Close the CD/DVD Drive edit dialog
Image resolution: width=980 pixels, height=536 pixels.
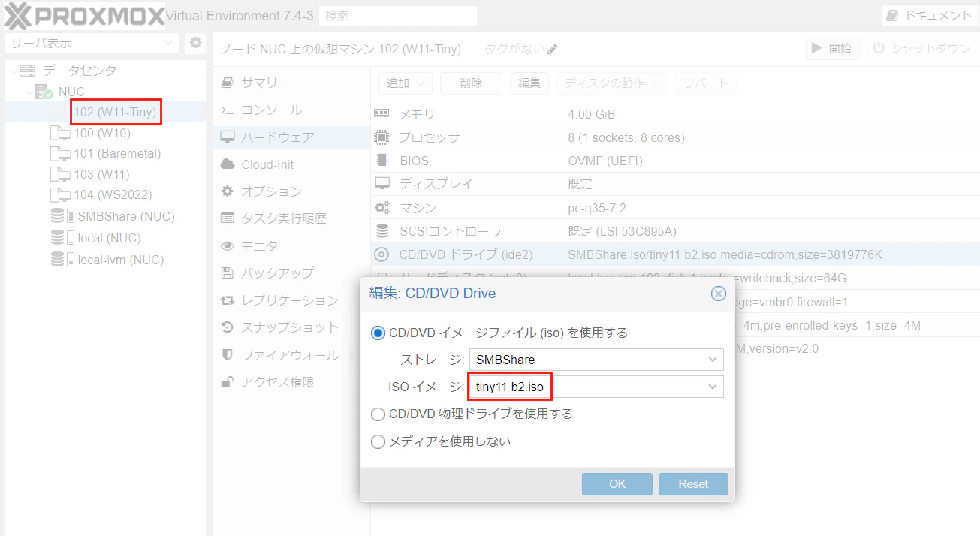click(719, 294)
